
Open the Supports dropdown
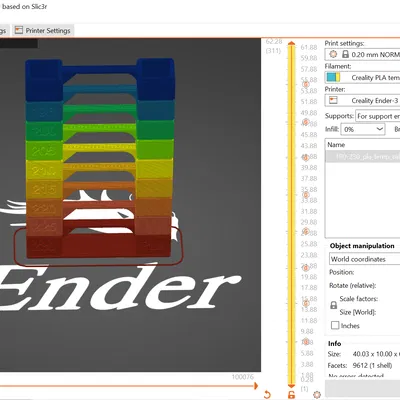coord(378,116)
